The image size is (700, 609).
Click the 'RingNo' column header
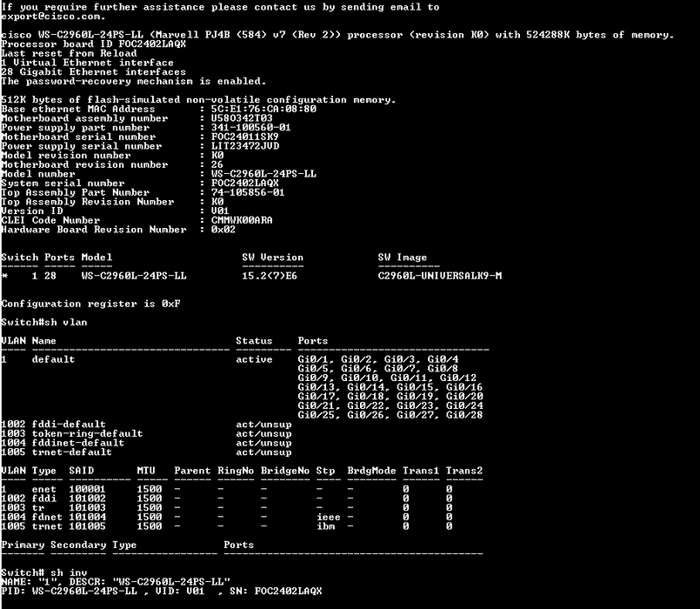coord(236,472)
